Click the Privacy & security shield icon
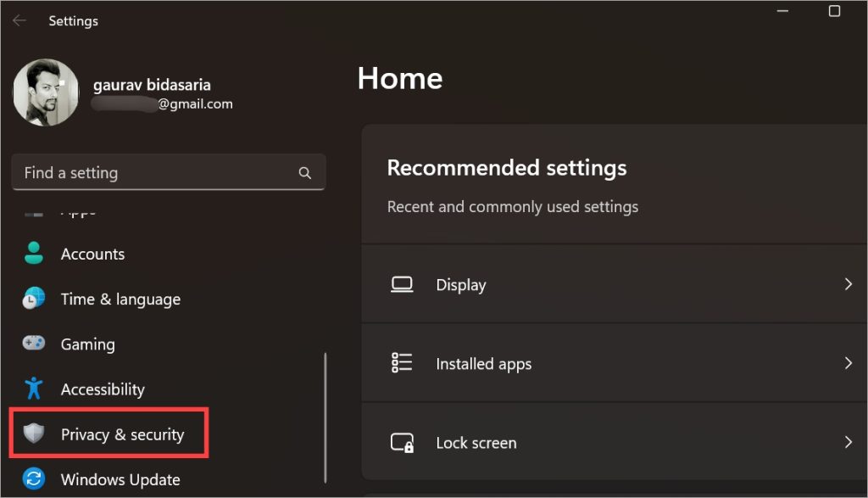The width and height of the screenshot is (868, 498). point(34,434)
